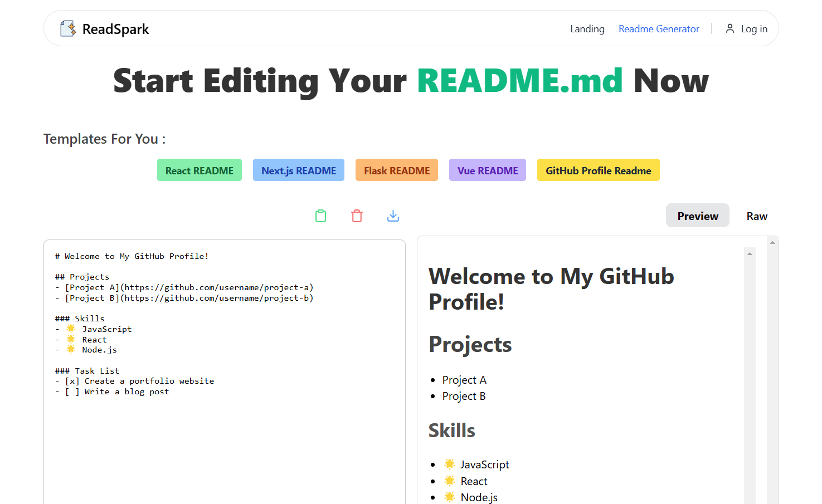Viewport: 822px width, 504px height.
Task: Open the Project B link in preview
Action: 464,396
